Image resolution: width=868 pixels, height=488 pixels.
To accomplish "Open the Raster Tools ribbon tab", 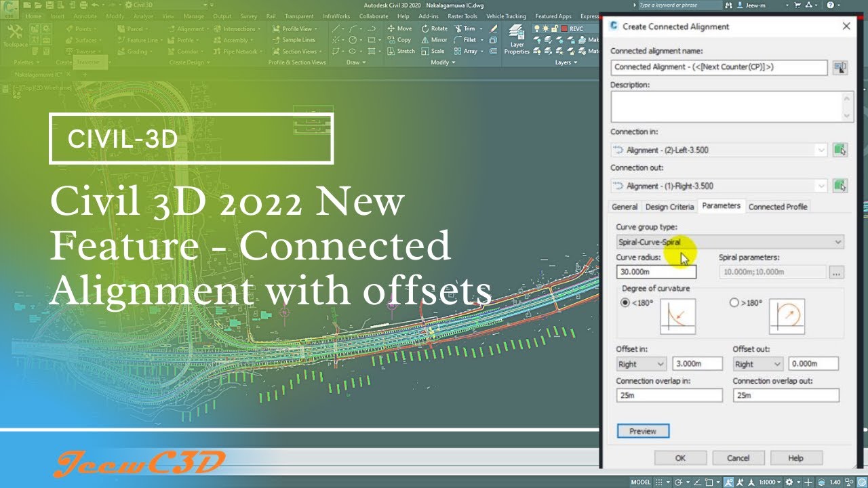I will point(462,16).
